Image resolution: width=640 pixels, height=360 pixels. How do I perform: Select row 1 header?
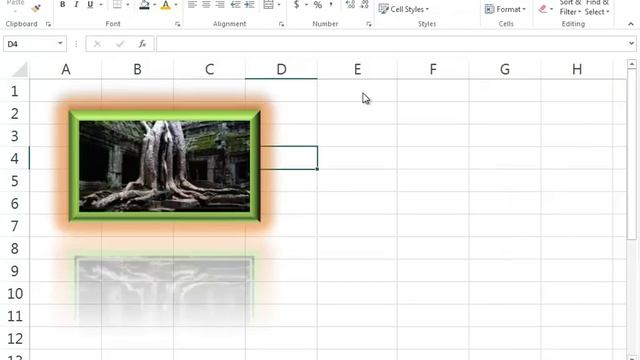15,91
